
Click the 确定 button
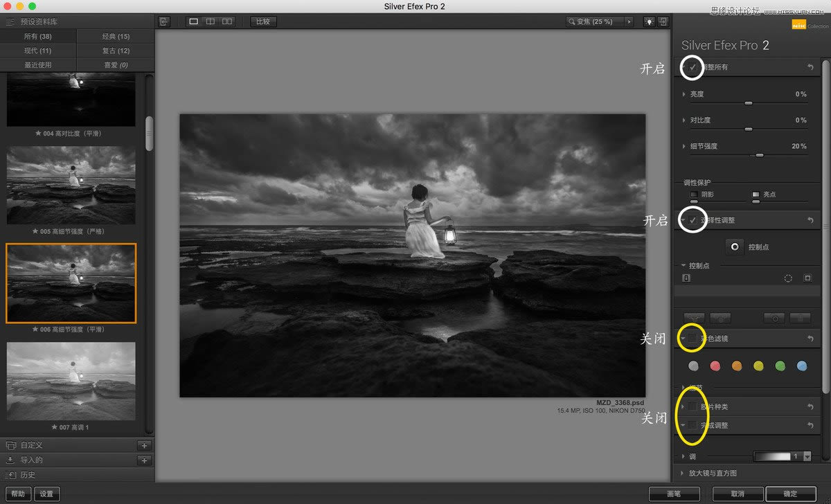coord(790,494)
